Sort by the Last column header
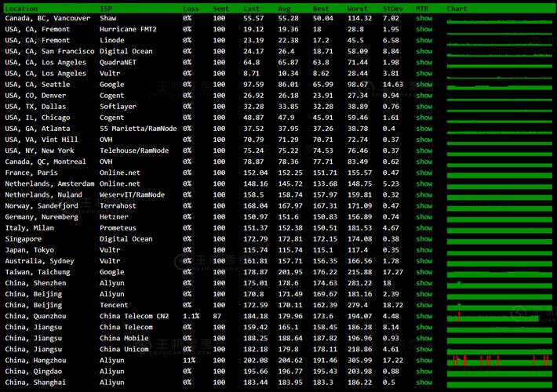This screenshot has height=392, width=557. point(251,9)
